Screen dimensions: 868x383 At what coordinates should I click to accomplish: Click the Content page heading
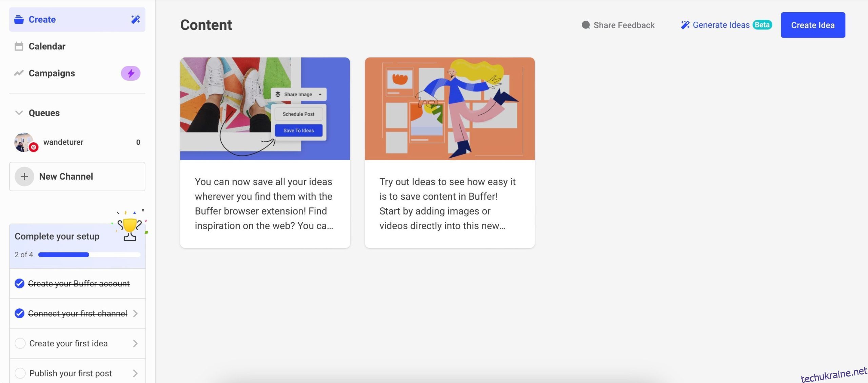(206, 25)
